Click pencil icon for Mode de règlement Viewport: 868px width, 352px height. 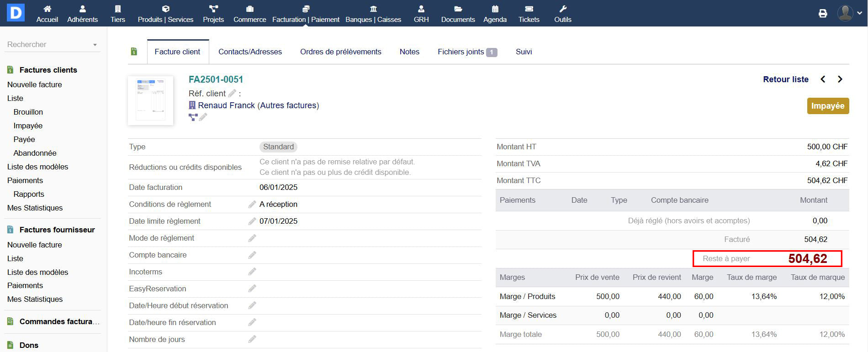[x=252, y=238]
